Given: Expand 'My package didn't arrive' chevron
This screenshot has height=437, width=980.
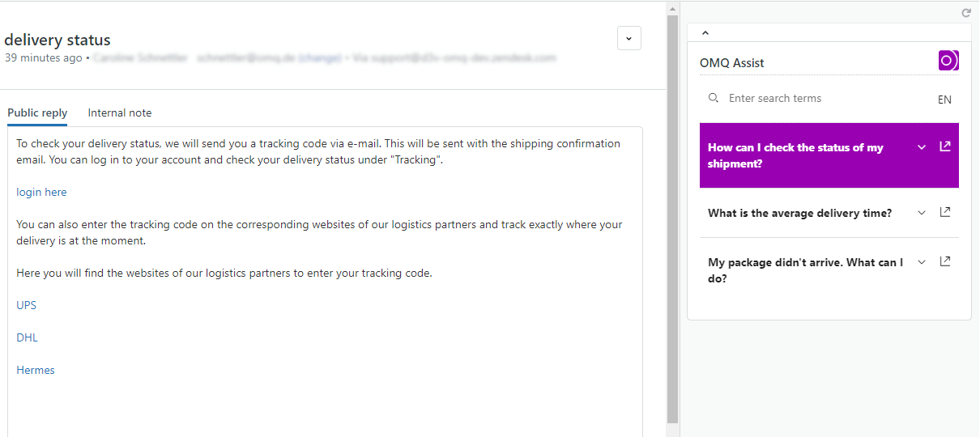Looking at the screenshot, I should [x=921, y=262].
